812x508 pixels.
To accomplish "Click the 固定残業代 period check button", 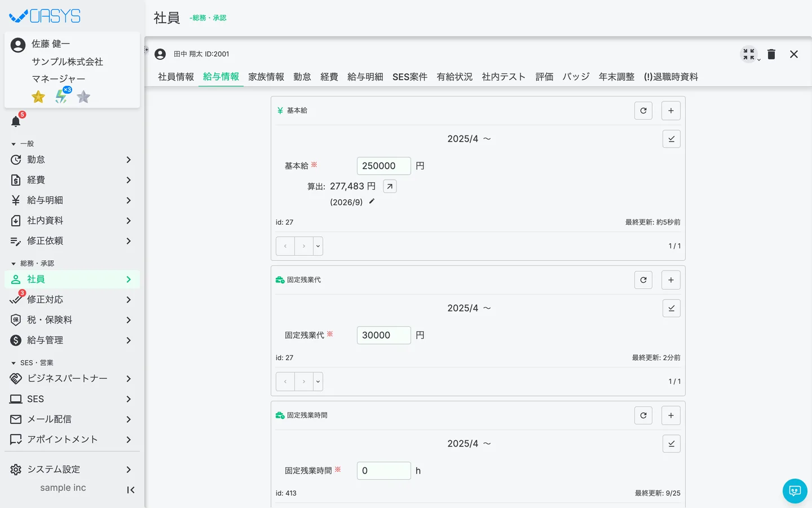I will click(x=671, y=308).
